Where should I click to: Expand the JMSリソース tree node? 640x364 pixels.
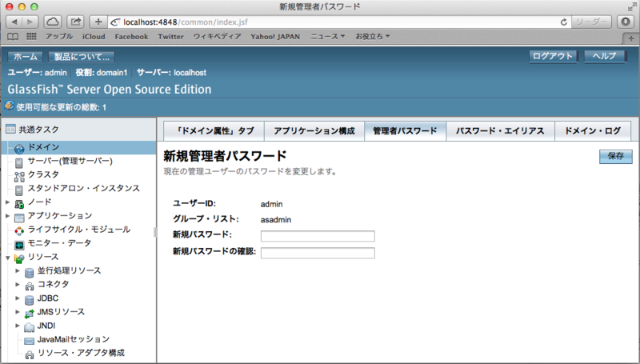click(x=18, y=312)
